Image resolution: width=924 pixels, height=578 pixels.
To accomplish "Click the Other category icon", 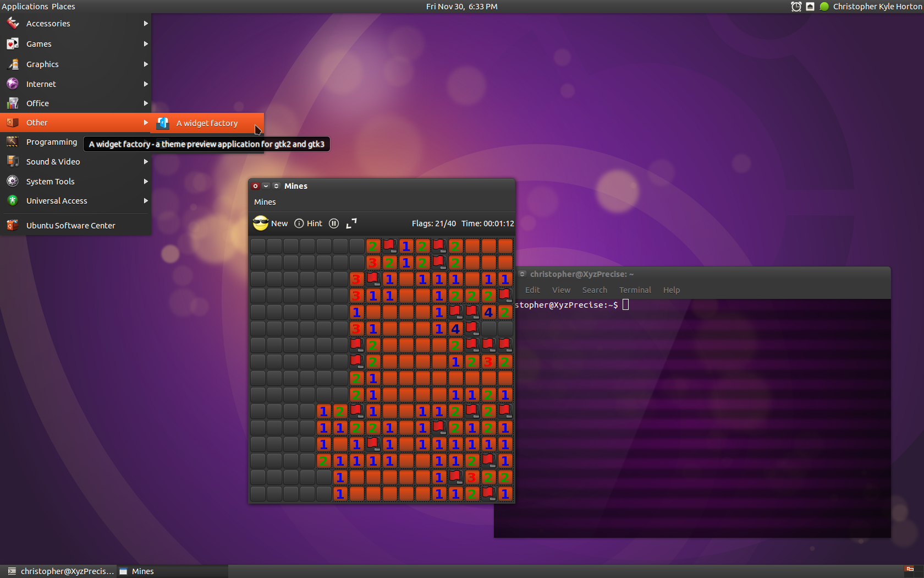I will tap(13, 122).
